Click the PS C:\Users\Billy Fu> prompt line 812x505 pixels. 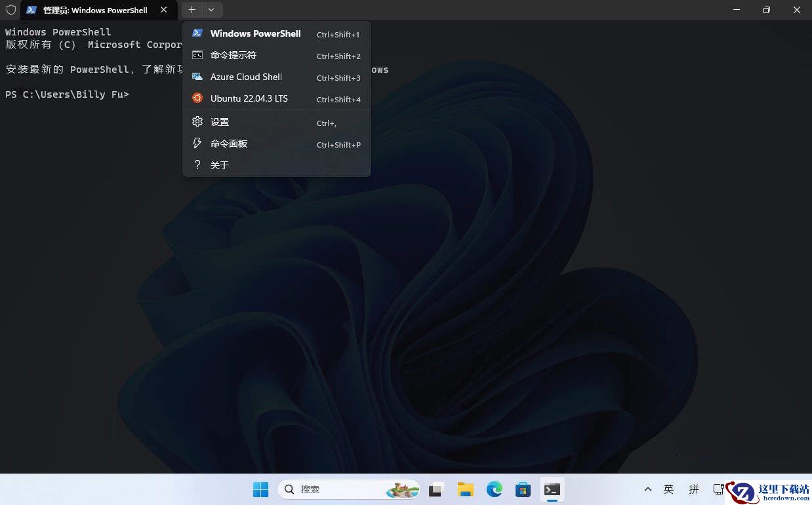pyautogui.click(x=67, y=94)
